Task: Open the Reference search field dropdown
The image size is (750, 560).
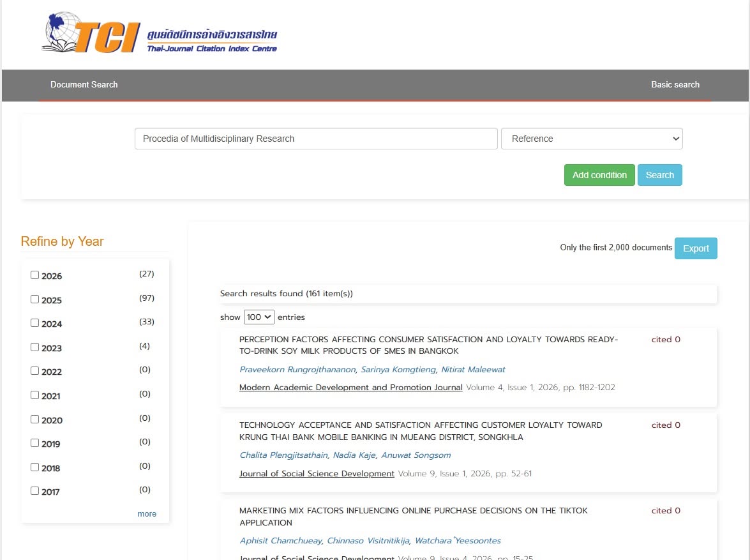Action: pyautogui.click(x=592, y=139)
